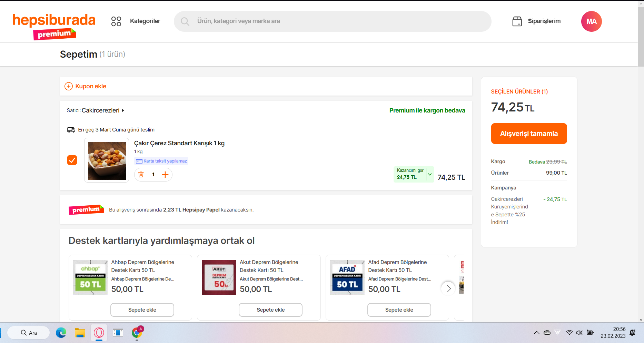Open Windows search Ara box
The width and height of the screenshot is (644, 343).
[x=29, y=333]
